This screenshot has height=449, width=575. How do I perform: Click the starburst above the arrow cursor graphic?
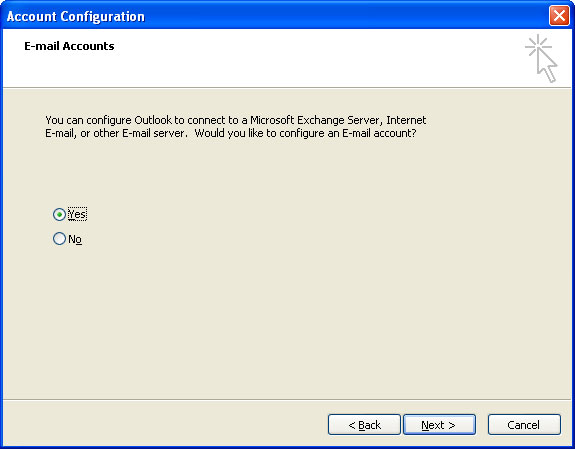[x=538, y=46]
